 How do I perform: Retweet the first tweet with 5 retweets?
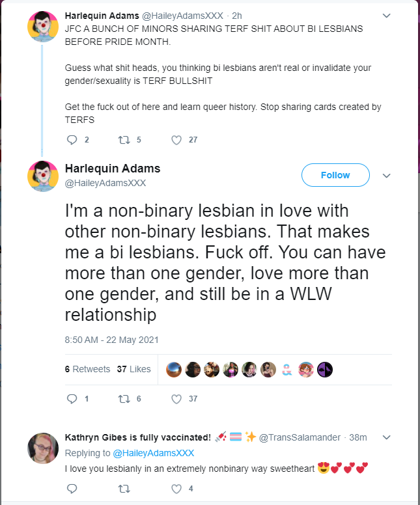coord(124,140)
